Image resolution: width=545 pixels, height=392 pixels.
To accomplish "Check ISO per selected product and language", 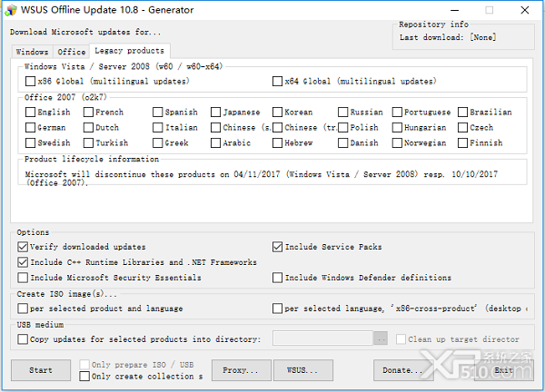I will 23,309.
